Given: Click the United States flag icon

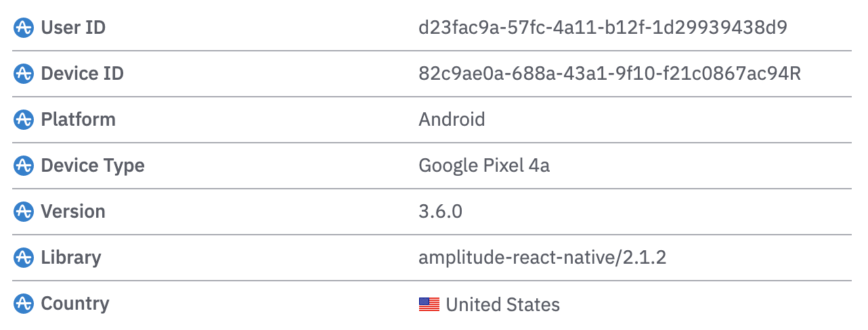Looking at the screenshot, I should 429,304.
